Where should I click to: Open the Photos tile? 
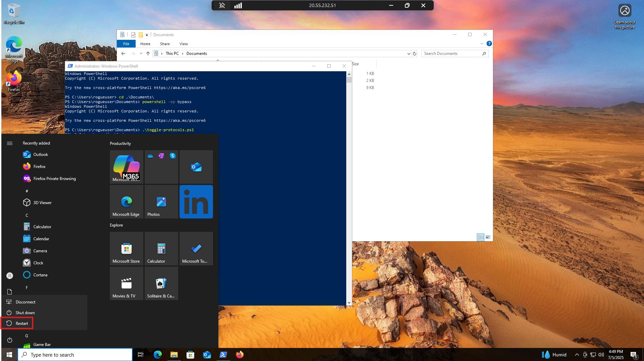click(161, 201)
